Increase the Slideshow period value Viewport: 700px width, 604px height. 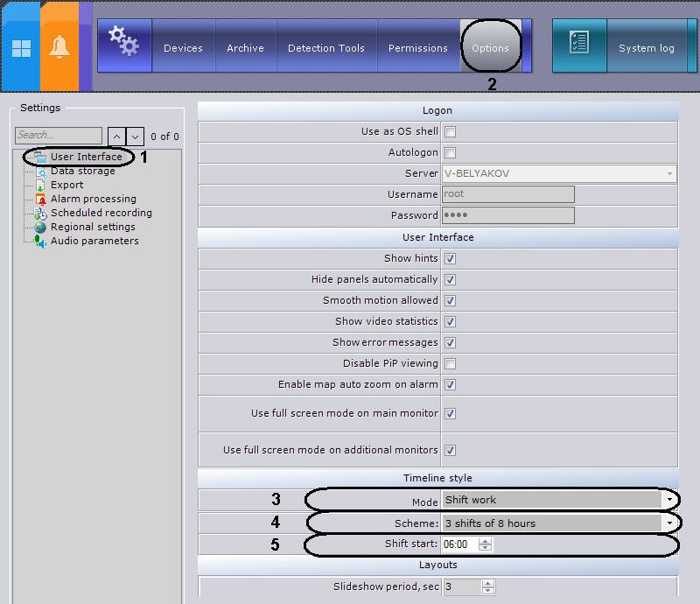coord(488,584)
